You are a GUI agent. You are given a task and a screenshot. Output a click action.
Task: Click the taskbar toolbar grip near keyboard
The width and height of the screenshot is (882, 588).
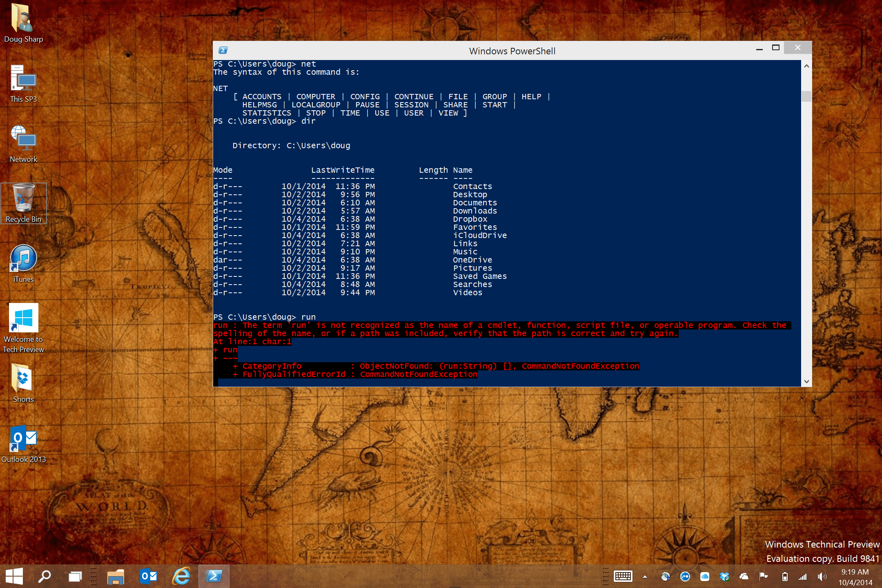605,577
